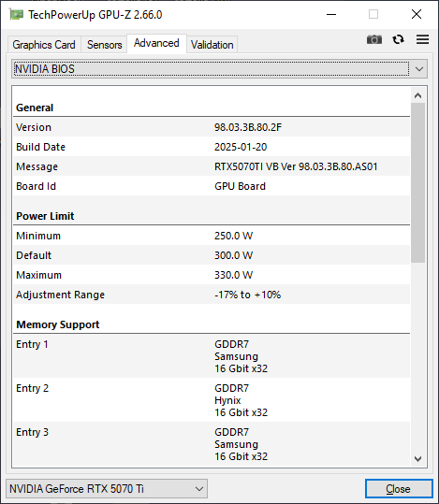Screen dimensions: 439x504
Task: Click the Maximum 330.0 W value
Action: click(234, 275)
